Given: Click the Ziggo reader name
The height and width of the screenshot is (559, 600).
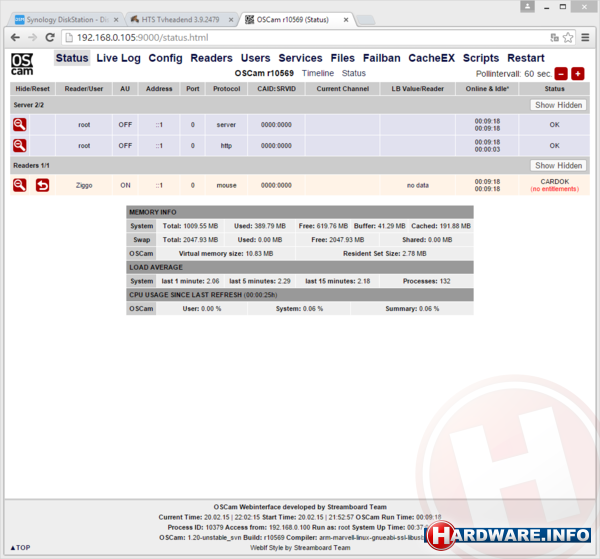Looking at the screenshot, I should pos(84,185).
